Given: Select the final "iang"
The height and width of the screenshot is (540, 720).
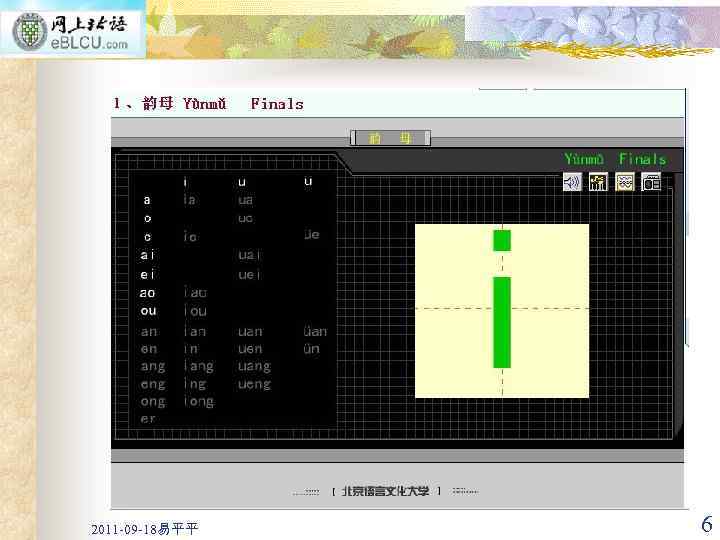Looking at the screenshot, I should (x=199, y=366).
